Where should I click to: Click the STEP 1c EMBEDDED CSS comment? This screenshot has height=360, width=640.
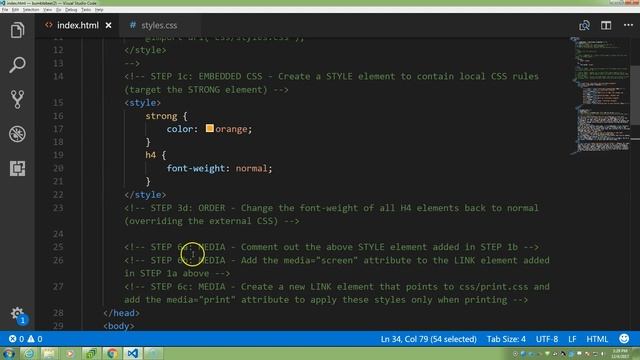coord(331,83)
